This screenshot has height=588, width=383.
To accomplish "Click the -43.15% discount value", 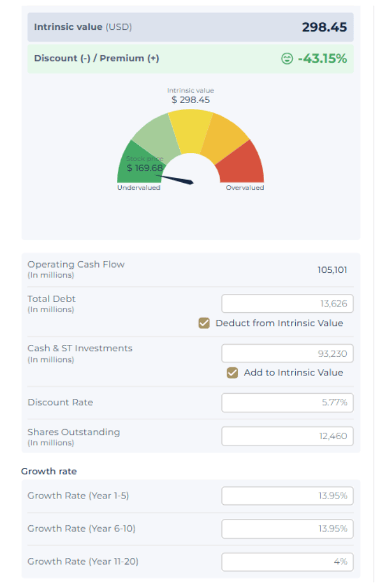I will click(x=322, y=59).
